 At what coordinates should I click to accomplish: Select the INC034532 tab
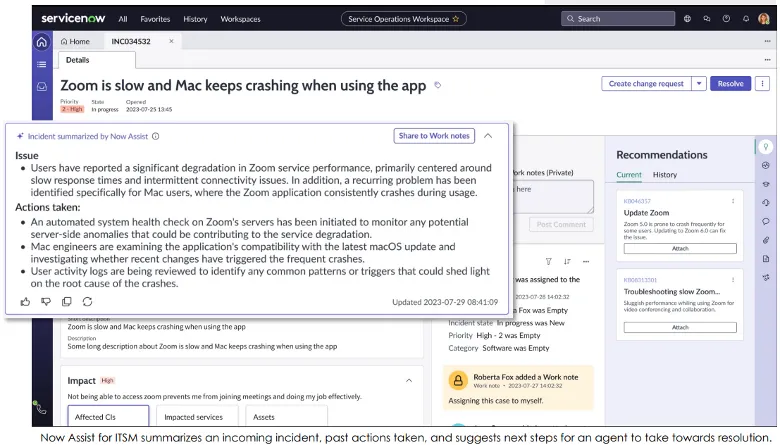coord(131,42)
